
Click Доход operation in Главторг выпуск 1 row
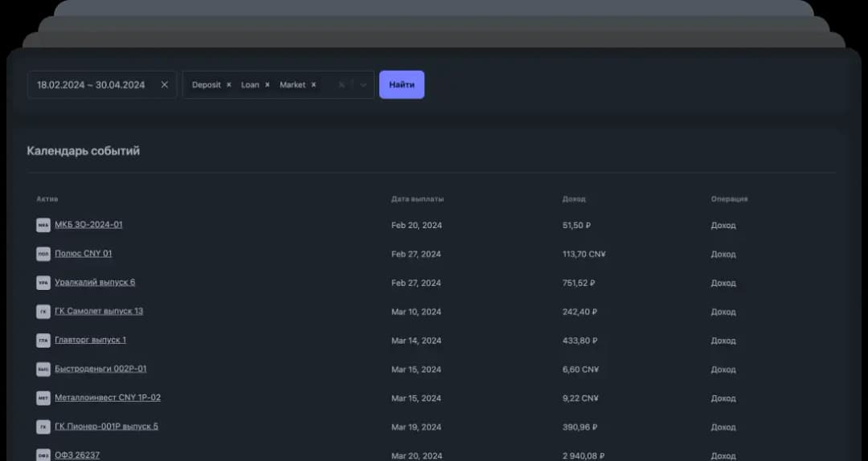pos(723,341)
